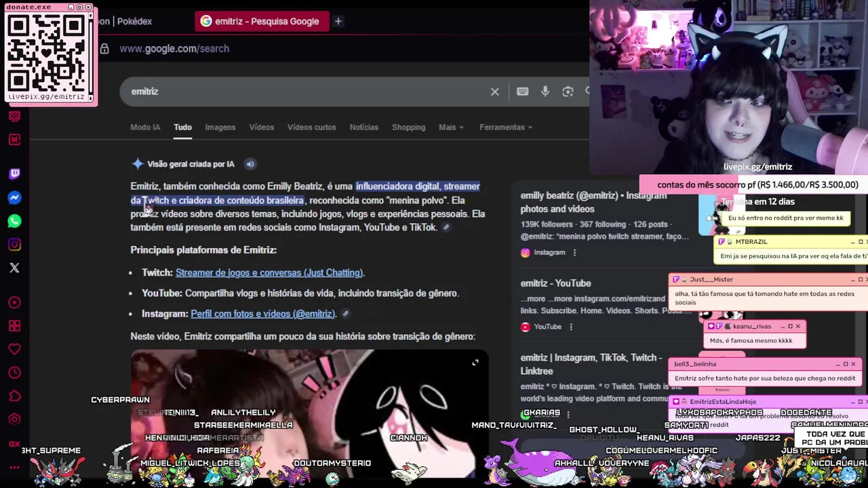
Task: Open the grid-shaped sidebar icon
Action: (x=14, y=326)
